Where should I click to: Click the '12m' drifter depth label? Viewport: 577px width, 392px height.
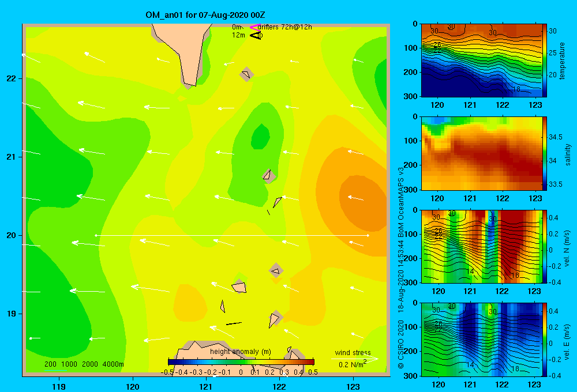click(x=238, y=35)
